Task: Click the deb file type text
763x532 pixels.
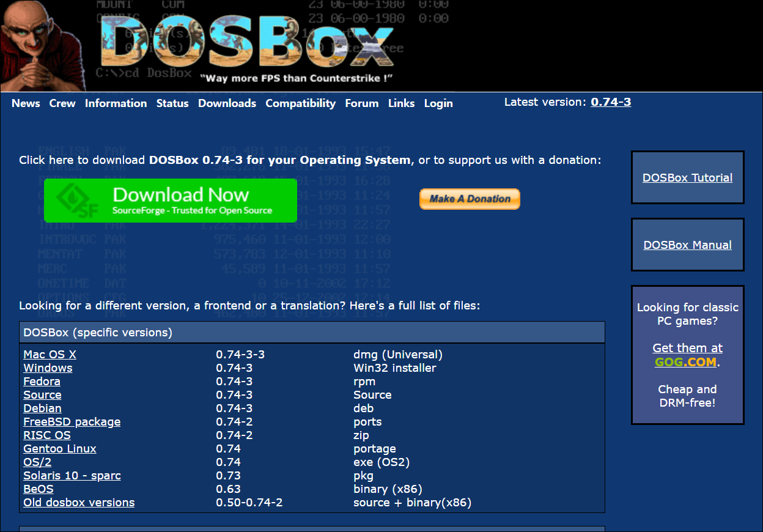Action: 363,408
